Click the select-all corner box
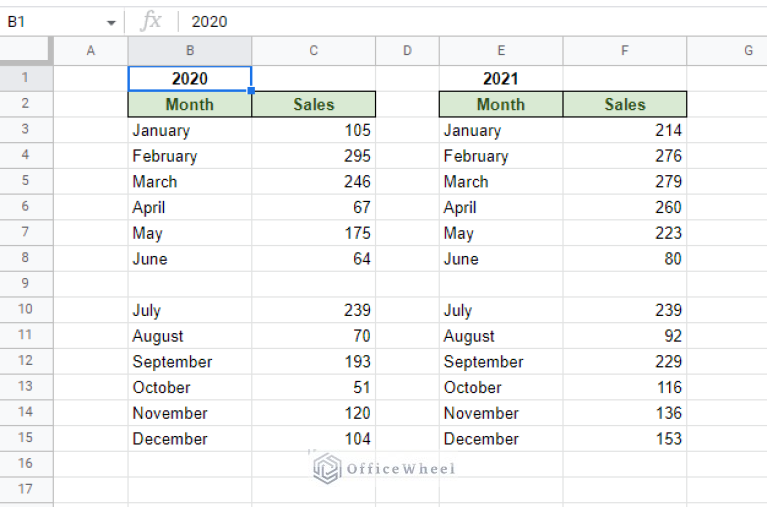 (x=25, y=51)
